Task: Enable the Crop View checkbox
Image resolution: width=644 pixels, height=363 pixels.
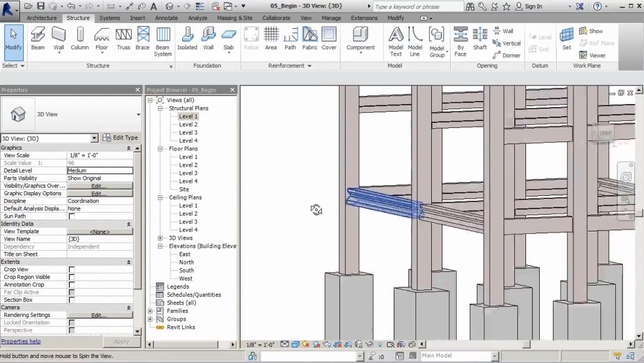Action: tap(72, 269)
